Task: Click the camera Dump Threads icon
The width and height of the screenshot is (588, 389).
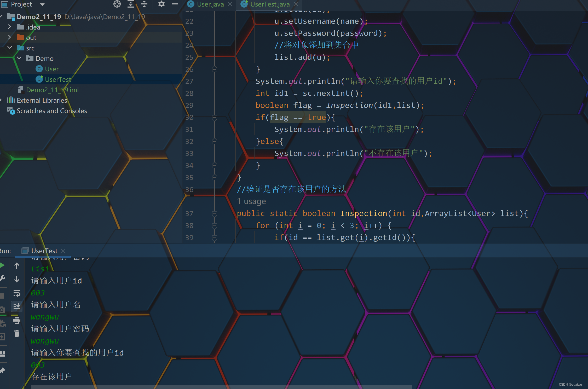Action: coord(2,310)
